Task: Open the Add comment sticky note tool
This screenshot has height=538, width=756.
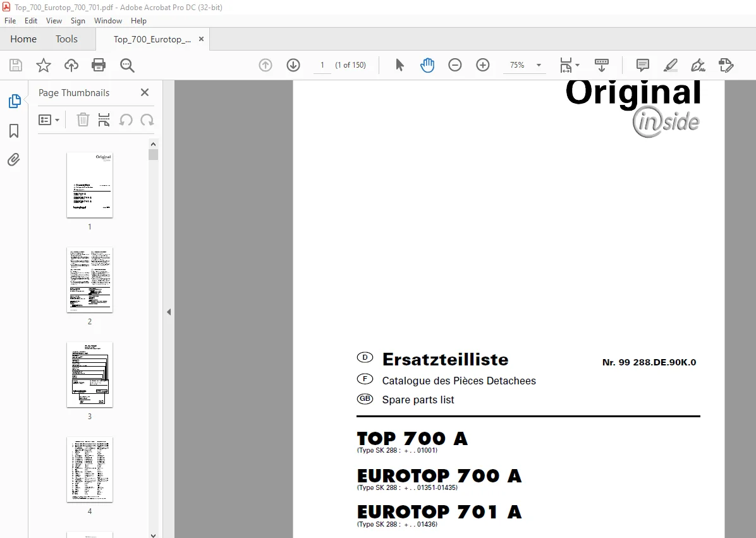Action: pyautogui.click(x=642, y=65)
